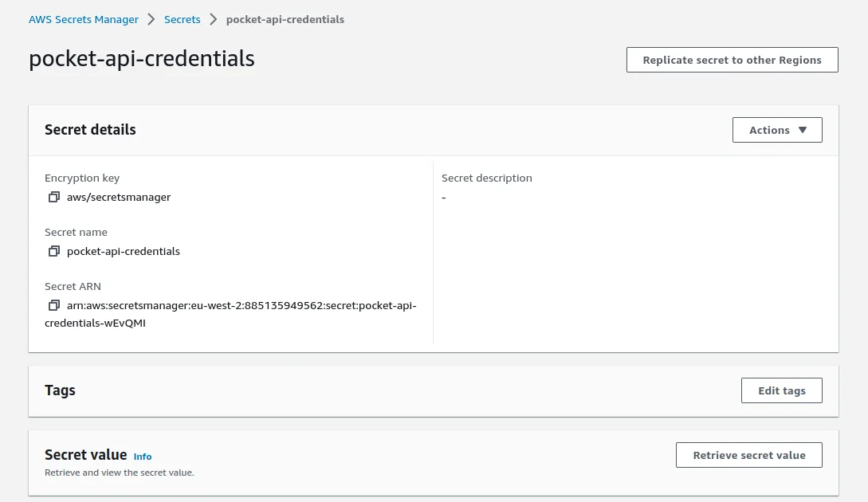
Task: Retrieve the secret value
Action: 748,455
